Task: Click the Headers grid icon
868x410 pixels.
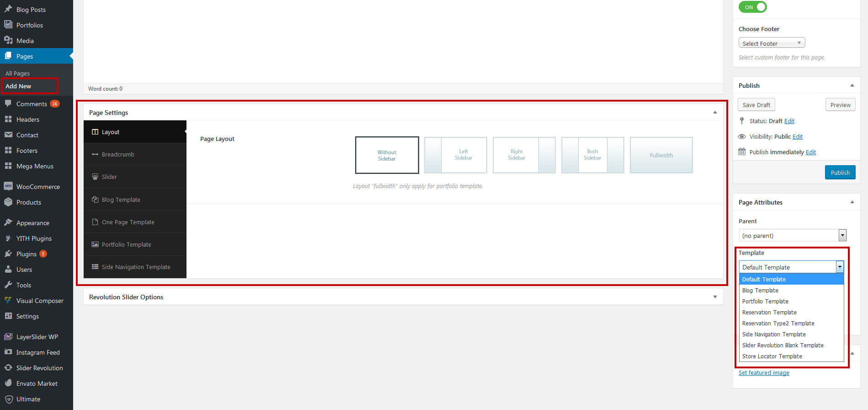Action: coord(8,119)
